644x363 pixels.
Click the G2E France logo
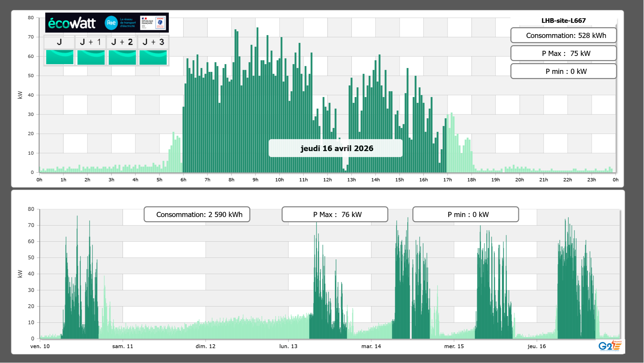(610, 346)
